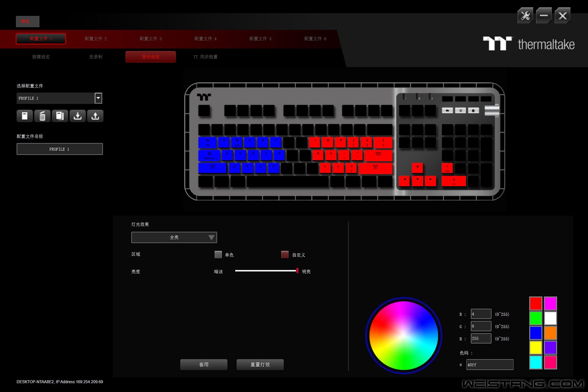Switch to 配置文件 2 tab
The image size is (588, 392).
(x=96, y=38)
